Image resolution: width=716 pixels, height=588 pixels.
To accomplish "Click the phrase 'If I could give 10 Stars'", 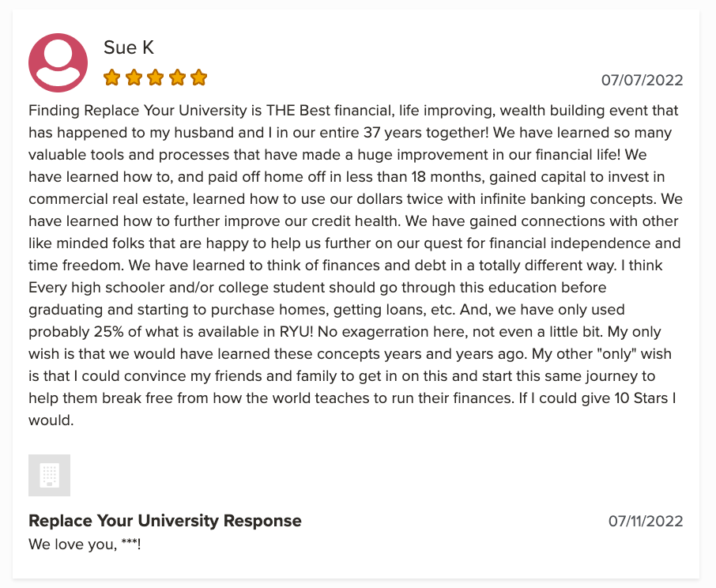I will tap(593, 398).
